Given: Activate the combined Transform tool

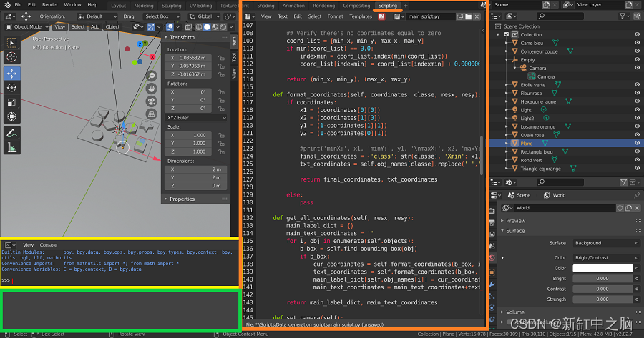Looking at the screenshot, I should click(12, 116).
